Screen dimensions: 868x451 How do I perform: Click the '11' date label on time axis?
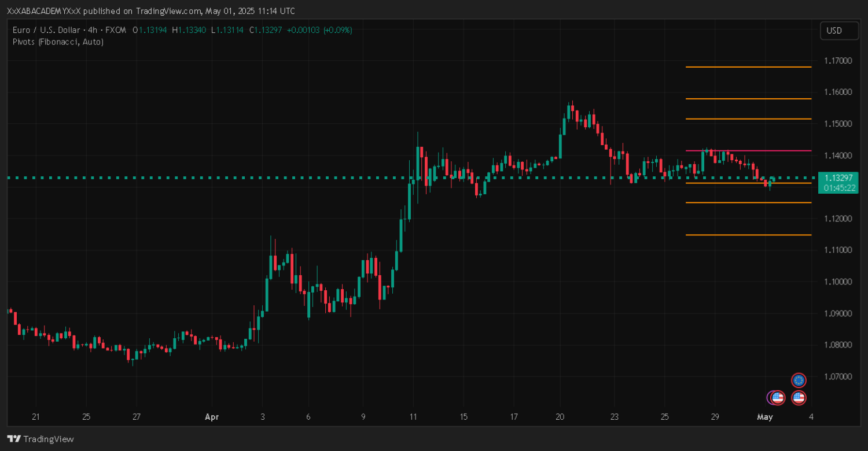[413, 417]
